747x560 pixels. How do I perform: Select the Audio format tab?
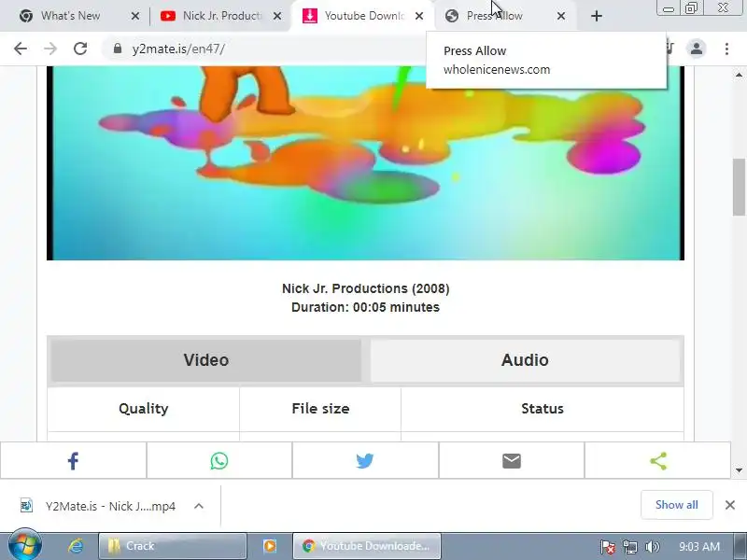(x=525, y=360)
